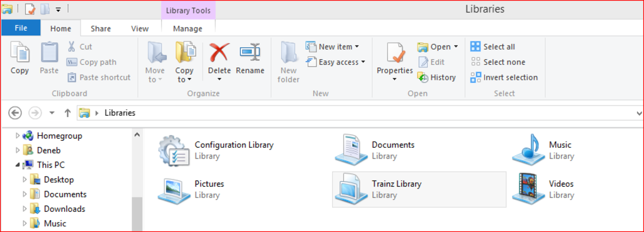The height and width of the screenshot is (232, 644).
Task: Click the Copy icon in Clipboard group
Action: pos(19,52)
